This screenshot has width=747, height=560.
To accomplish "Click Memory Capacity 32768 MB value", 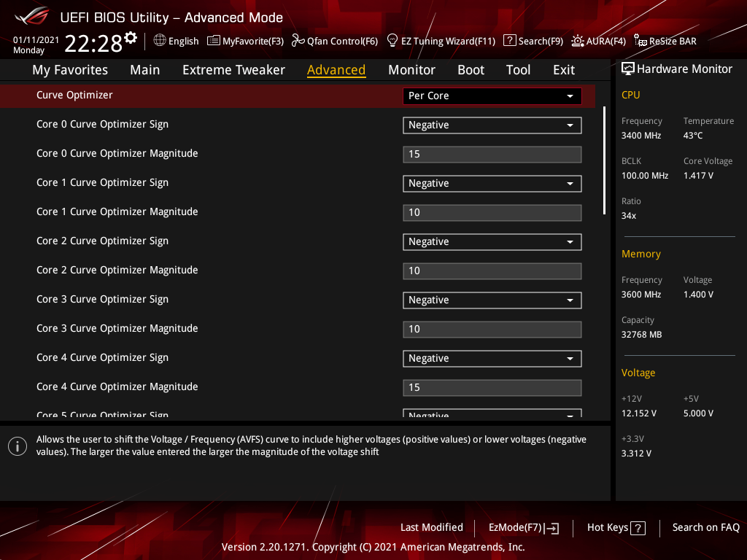I will click(x=641, y=335).
